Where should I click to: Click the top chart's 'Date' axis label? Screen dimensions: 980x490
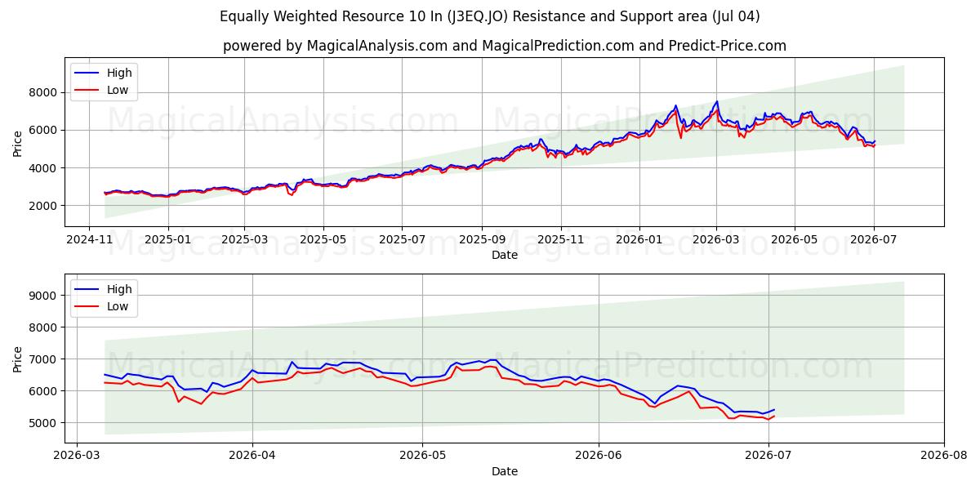click(504, 256)
